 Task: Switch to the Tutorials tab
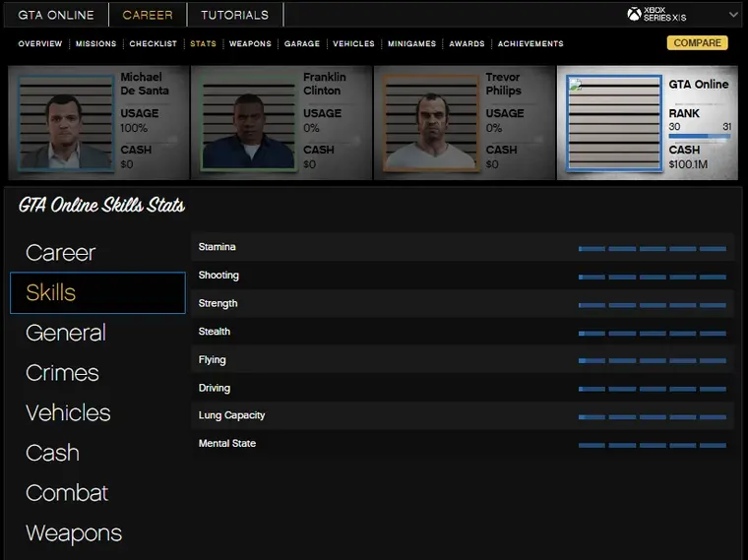(234, 15)
